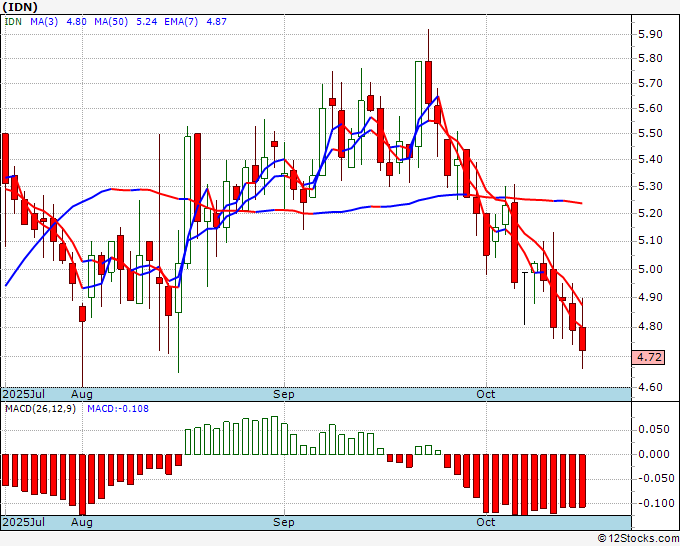This screenshot has height=546, width=680.
Task: Click the 5.90 price axis label
Action: (x=651, y=34)
